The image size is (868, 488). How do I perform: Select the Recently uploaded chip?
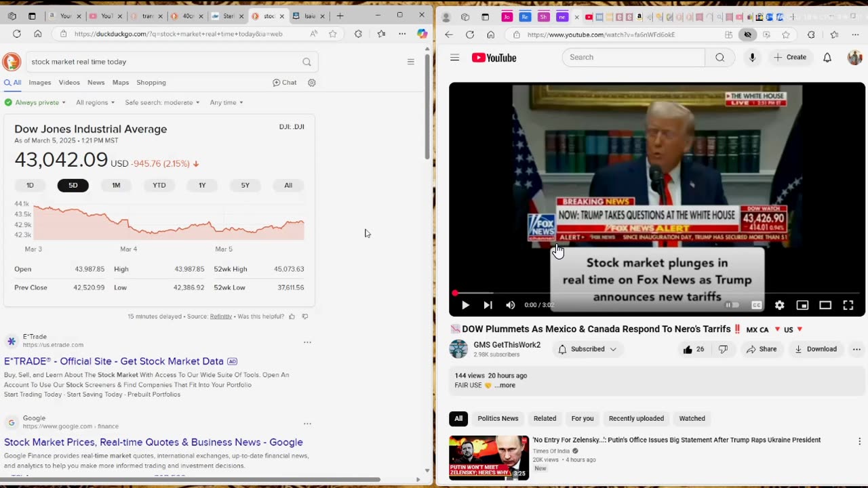click(636, 418)
